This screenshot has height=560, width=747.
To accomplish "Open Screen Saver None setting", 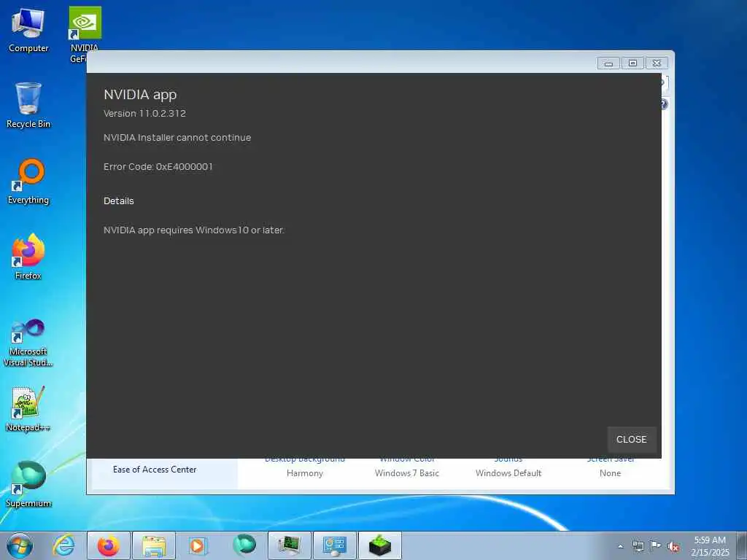I will point(611,467).
